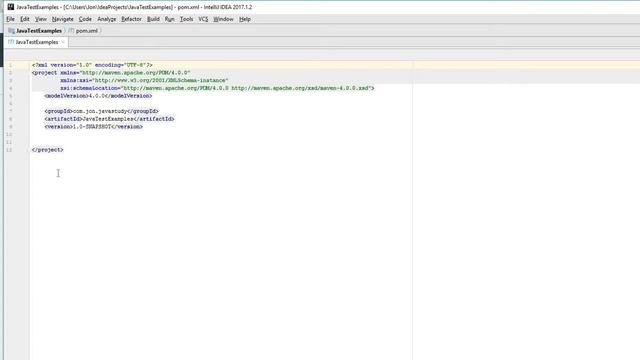This screenshot has width=640, height=360.
Task: Open the File menu
Action: 10,19
